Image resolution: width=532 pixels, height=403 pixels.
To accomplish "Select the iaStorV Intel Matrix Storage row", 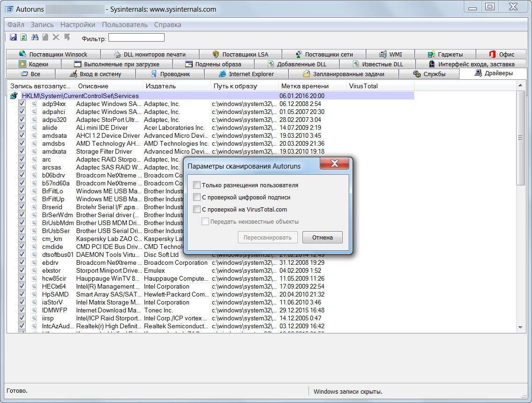I will 210,302.
